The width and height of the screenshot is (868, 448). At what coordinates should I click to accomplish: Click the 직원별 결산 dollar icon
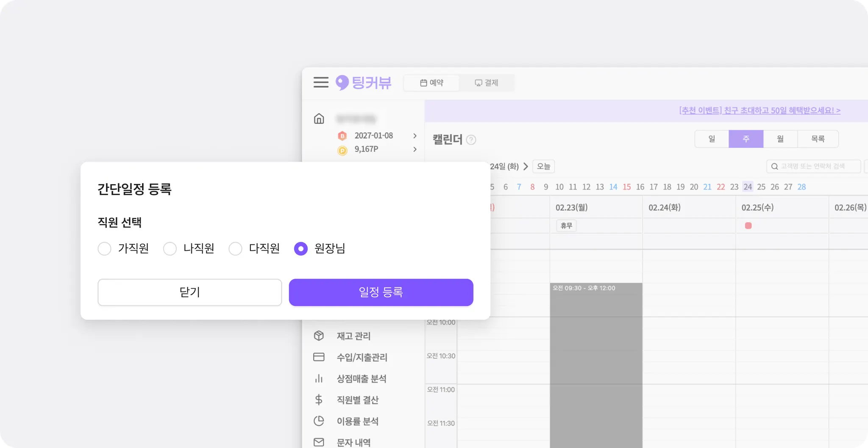[x=319, y=400]
